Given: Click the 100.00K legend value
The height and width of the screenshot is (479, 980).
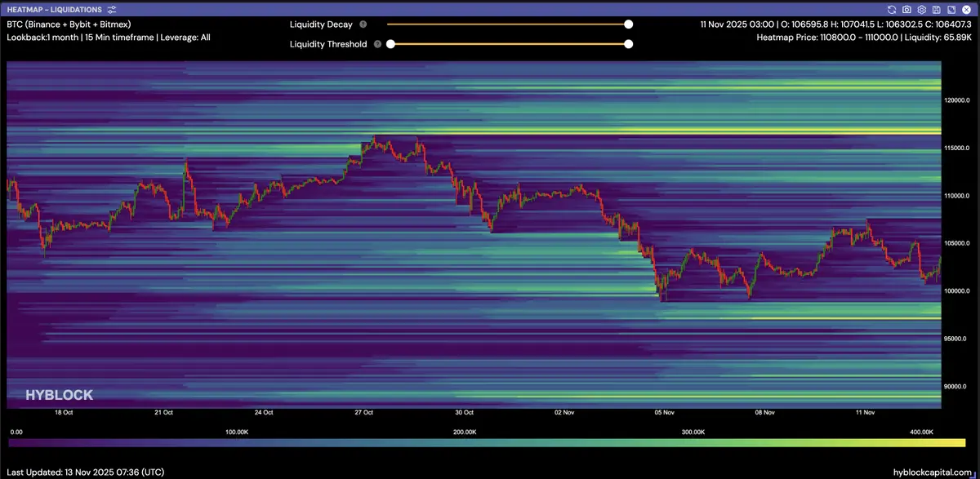Looking at the screenshot, I should coord(237,432).
